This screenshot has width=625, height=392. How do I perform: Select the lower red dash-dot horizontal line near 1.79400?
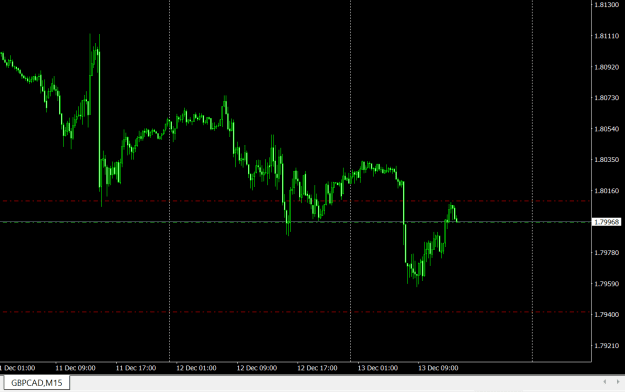(295, 312)
